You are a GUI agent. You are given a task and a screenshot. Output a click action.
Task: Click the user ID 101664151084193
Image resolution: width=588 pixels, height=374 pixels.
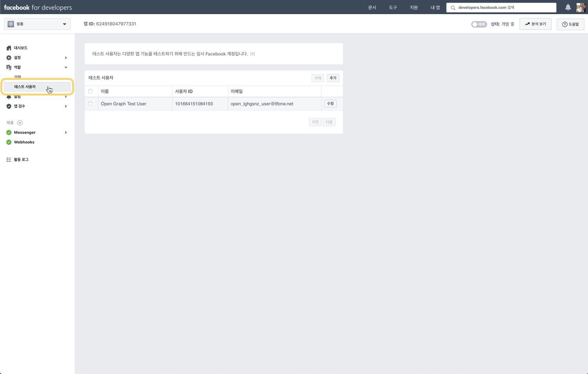pos(194,104)
